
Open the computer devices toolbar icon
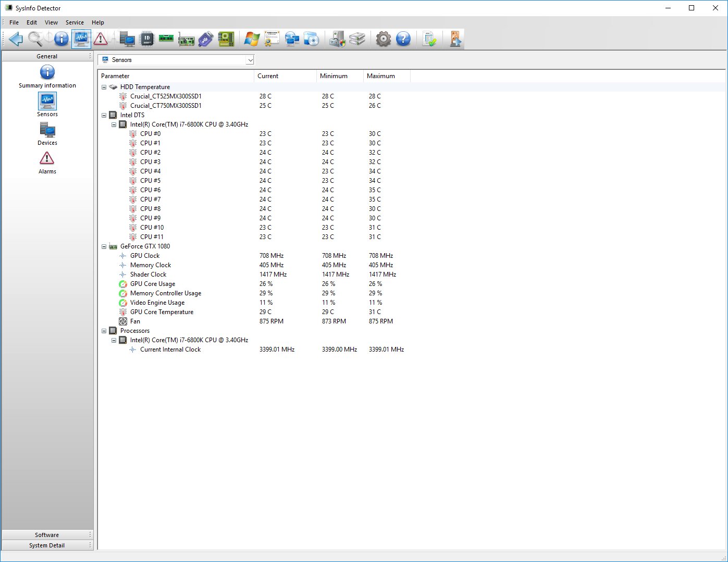[x=127, y=39]
